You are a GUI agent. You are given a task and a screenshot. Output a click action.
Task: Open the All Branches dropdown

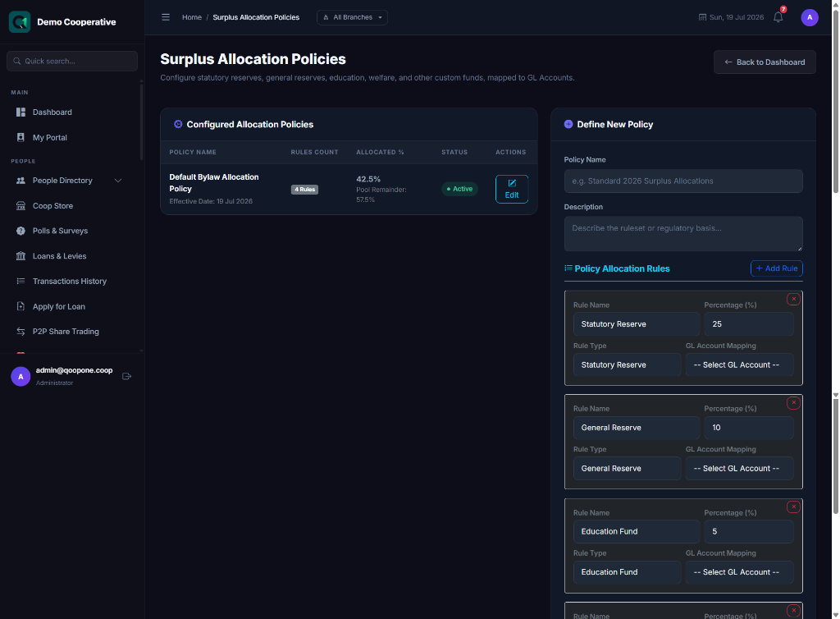(x=352, y=17)
